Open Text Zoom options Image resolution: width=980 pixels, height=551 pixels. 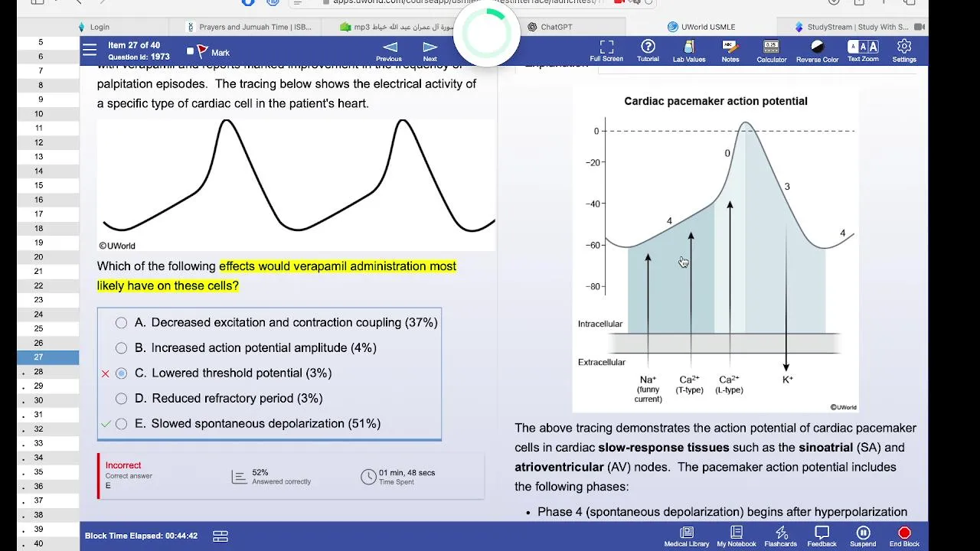click(x=863, y=52)
